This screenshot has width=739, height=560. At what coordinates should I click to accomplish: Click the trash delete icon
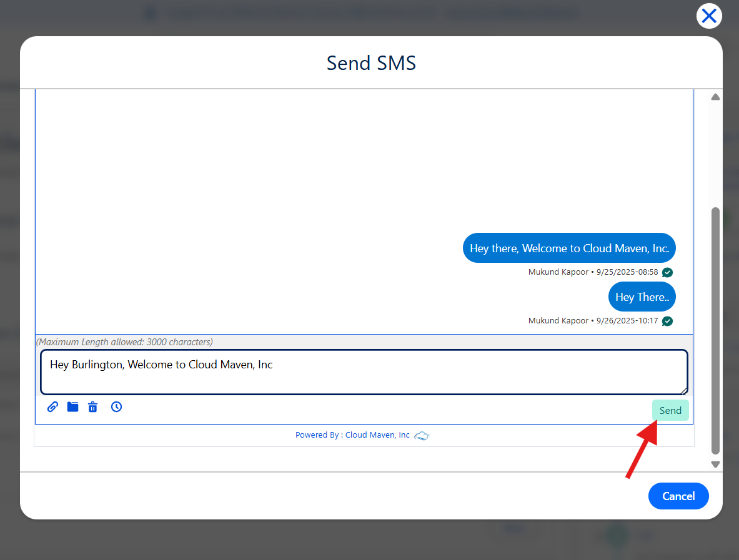click(93, 407)
